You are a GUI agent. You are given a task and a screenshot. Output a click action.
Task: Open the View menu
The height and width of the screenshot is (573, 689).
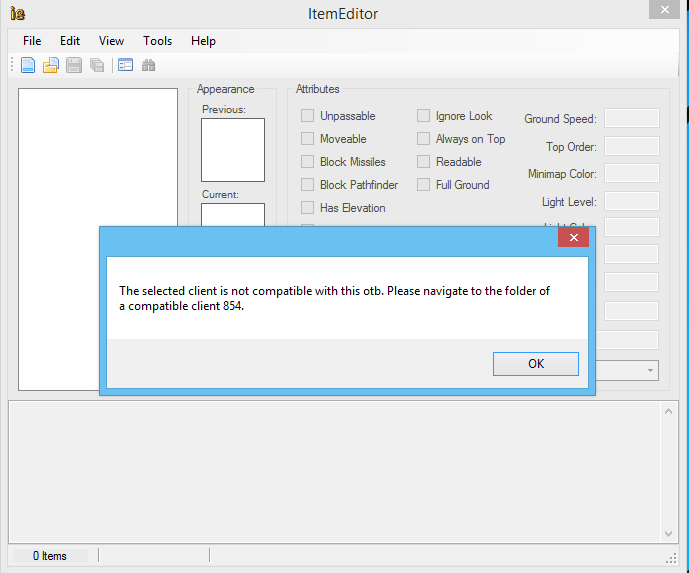[111, 41]
